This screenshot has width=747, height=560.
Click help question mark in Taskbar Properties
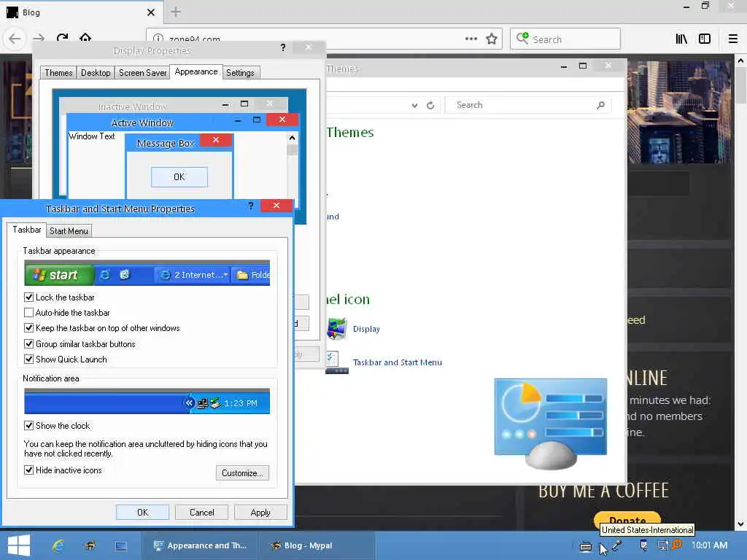pos(251,206)
